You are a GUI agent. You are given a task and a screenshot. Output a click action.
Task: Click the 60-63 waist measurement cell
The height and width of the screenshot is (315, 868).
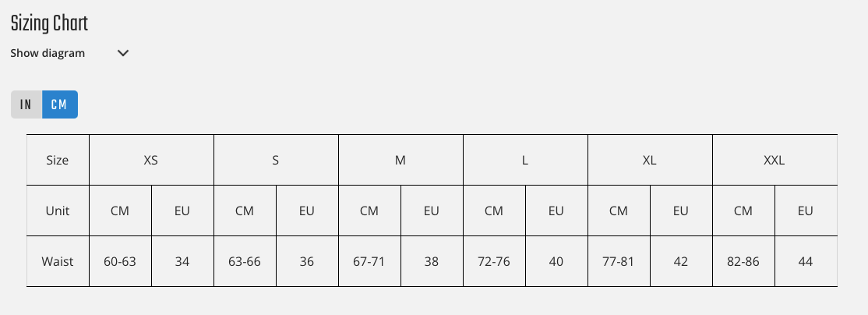click(x=120, y=261)
